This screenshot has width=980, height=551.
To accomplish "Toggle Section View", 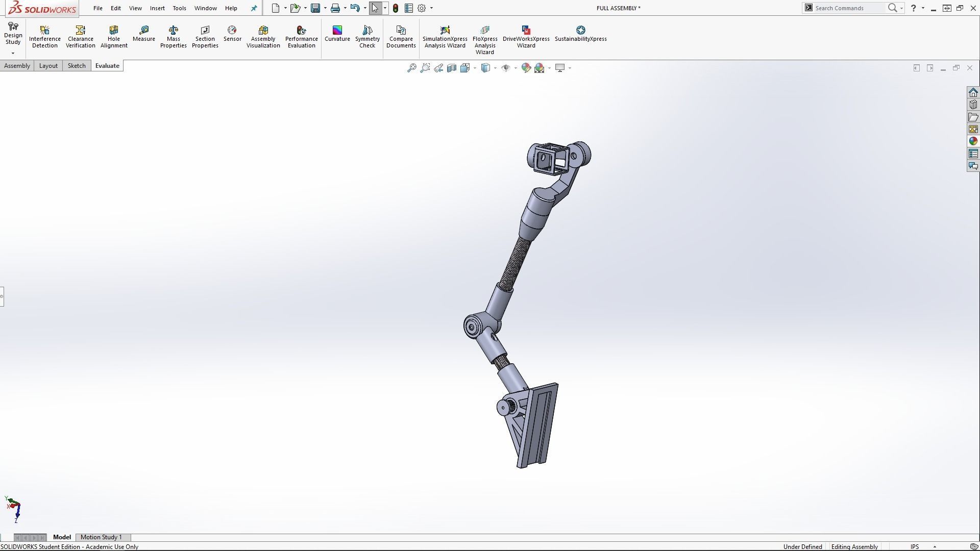I will point(452,68).
